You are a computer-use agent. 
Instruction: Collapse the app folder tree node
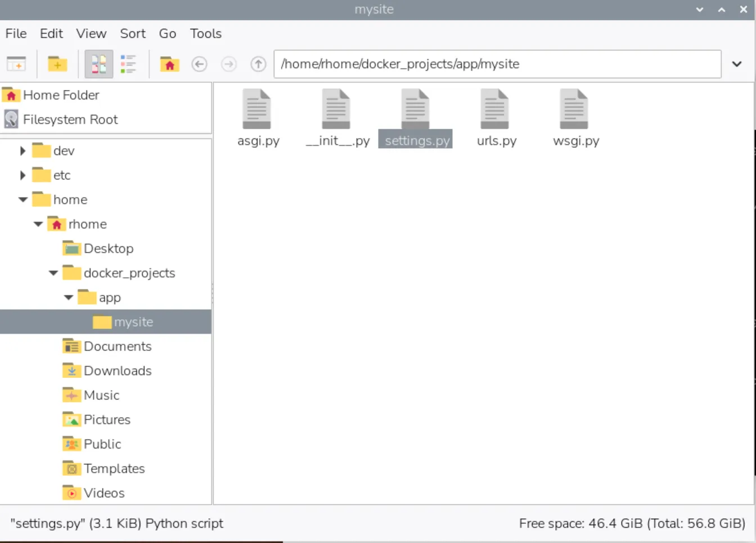[69, 297]
